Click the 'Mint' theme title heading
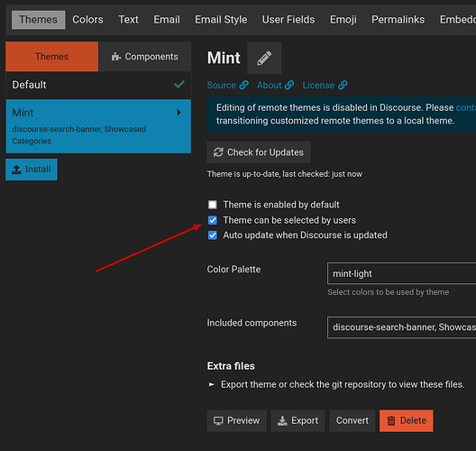The width and height of the screenshot is (476, 451). (x=224, y=58)
